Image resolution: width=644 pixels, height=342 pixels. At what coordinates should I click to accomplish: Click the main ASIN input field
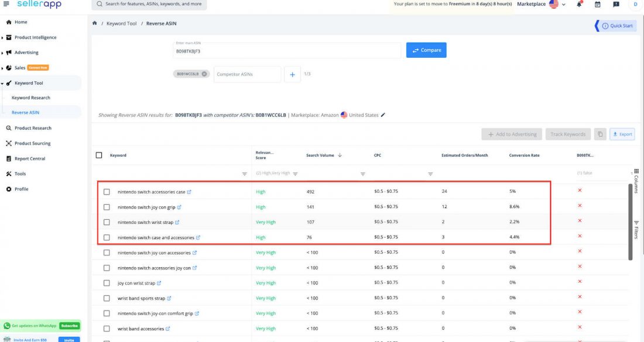click(x=287, y=50)
